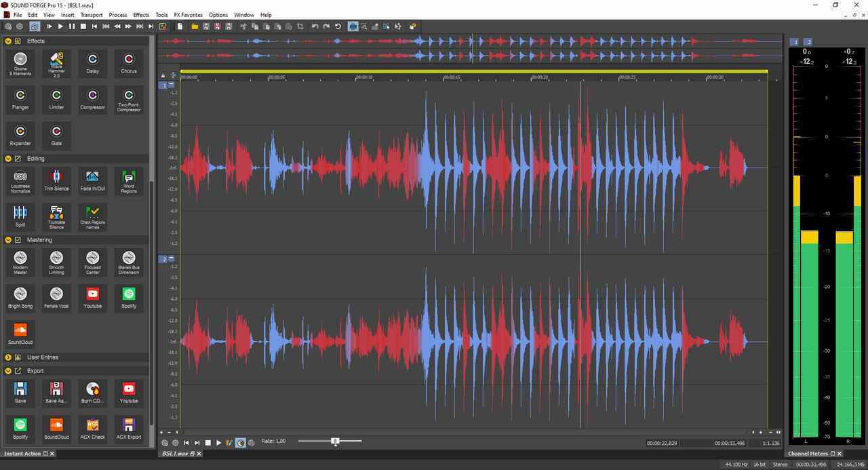Apply the Female Vocal preset
Image resolution: width=868 pixels, height=470 pixels.
[56, 298]
